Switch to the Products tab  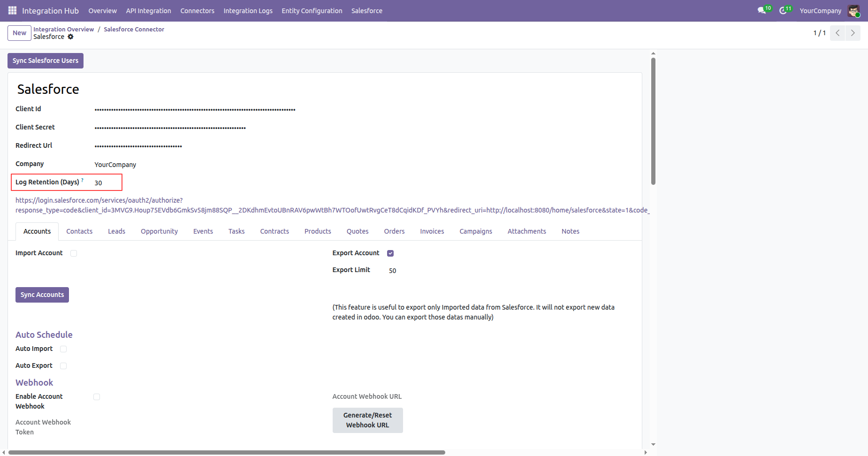[318, 231]
